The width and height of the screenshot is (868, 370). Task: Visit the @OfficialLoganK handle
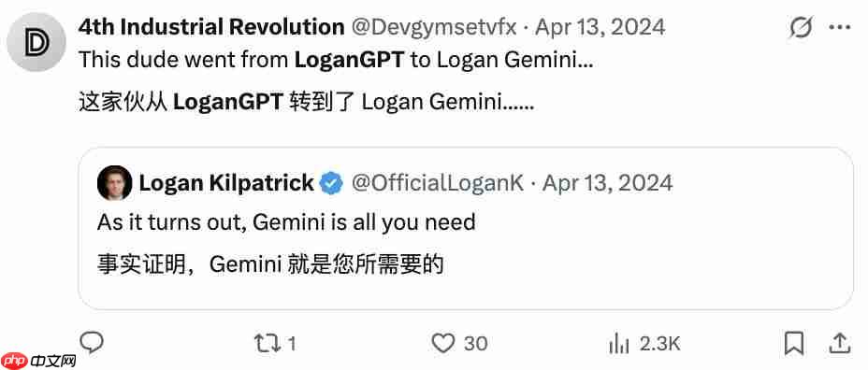(438, 183)
